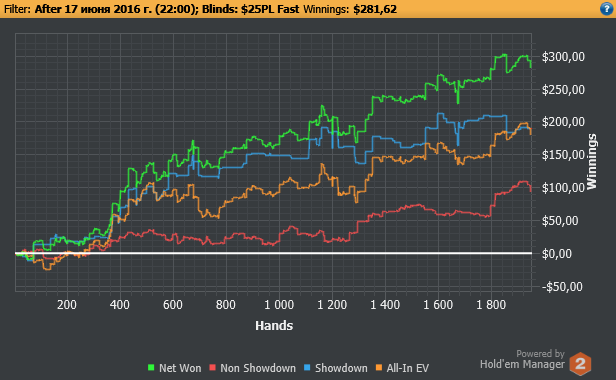Click the $150,00 axis label
The image size is (616, 380).
pos(563,155)
